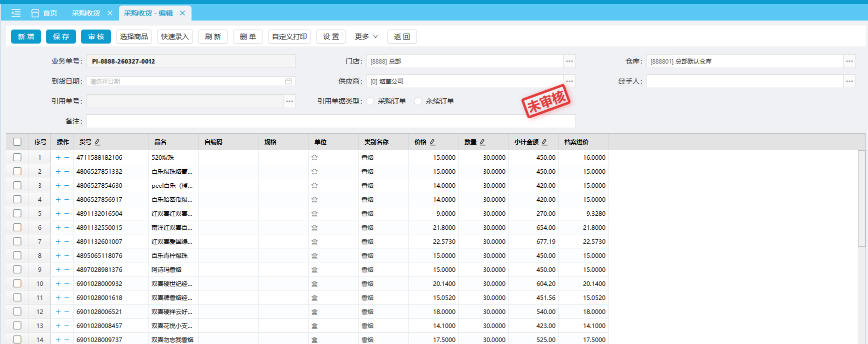868x344 pixels.
Task: Select the 采购订单 radio button
Action: [x=370, y=101]
